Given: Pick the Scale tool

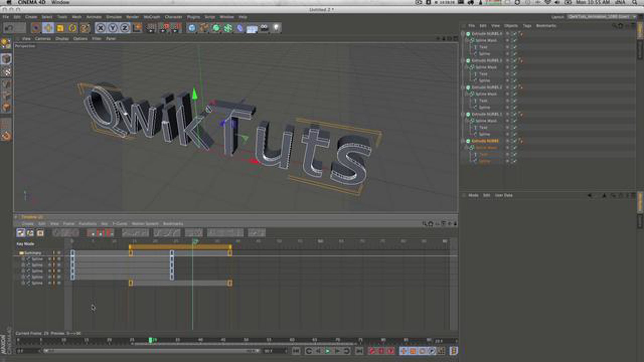Looking at the screenshot, I should pos(60,28).
